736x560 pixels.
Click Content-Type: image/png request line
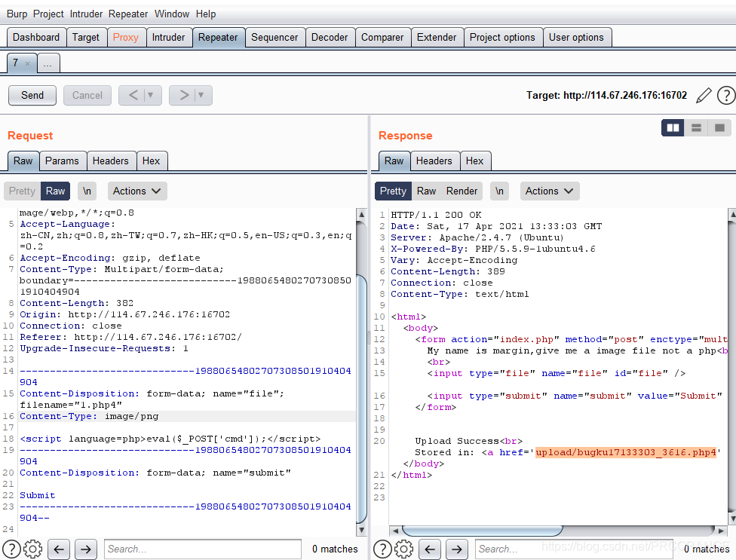(x=89, y=416)
